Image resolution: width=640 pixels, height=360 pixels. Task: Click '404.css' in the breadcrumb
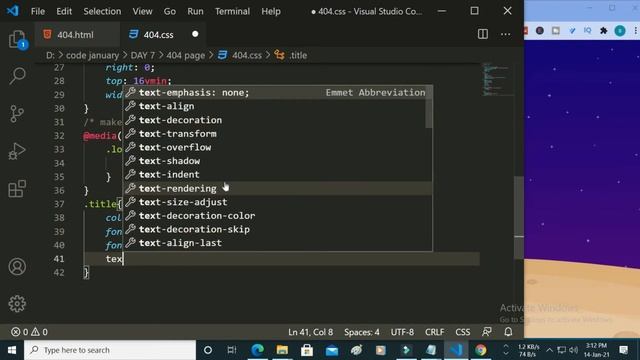click(247, 55)
